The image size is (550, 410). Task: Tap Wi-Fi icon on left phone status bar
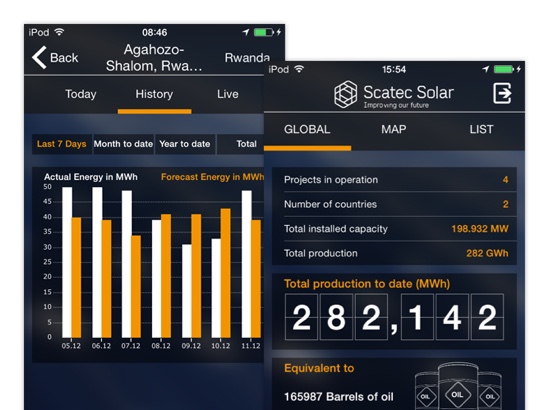[59, 32]
